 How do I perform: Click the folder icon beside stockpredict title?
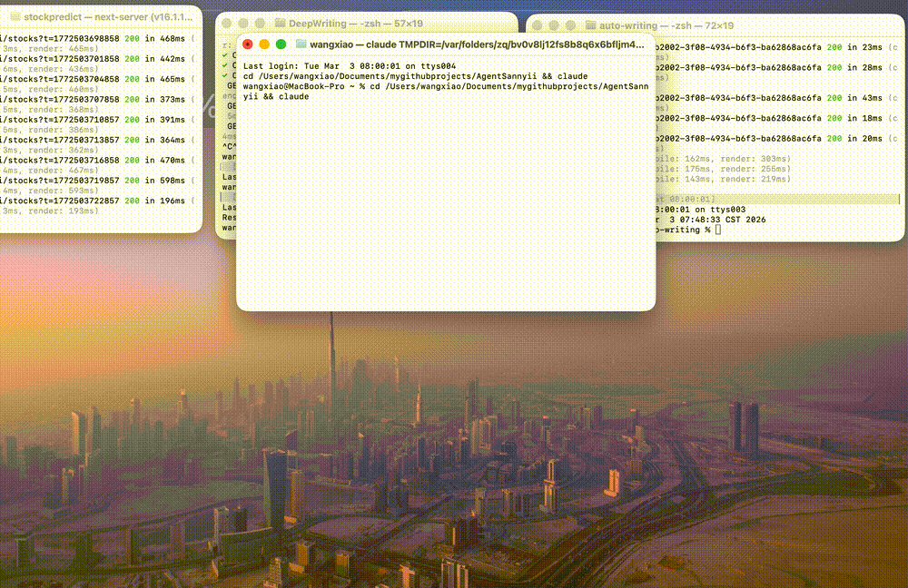[13, 16]
